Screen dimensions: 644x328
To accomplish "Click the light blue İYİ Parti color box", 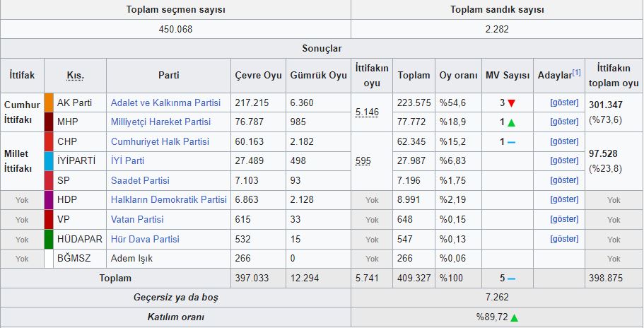I will click(x=49, y=161).
